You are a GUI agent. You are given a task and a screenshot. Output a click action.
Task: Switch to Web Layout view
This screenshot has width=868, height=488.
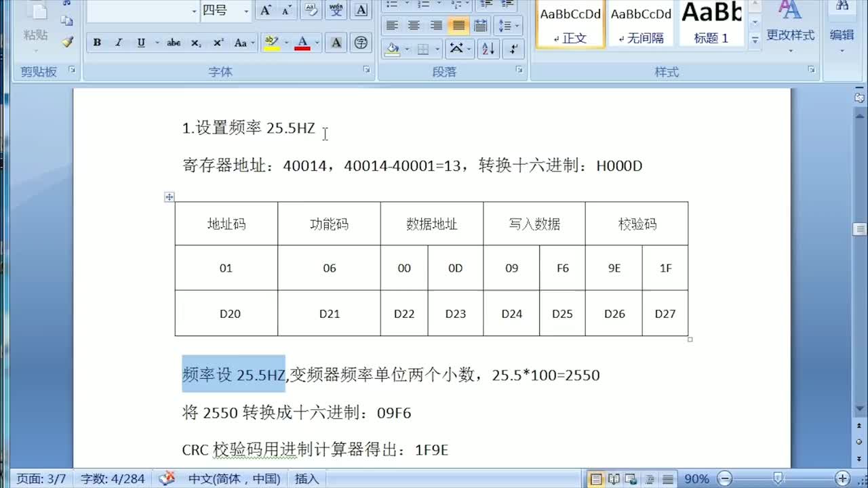[x=631, y=479]
